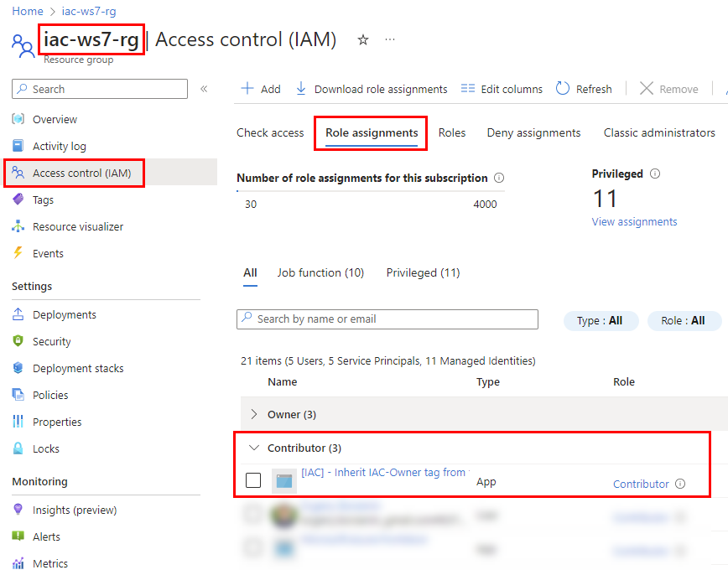
Task: Collapse the Contributor (3) group
Action: (x=254, y=448)
